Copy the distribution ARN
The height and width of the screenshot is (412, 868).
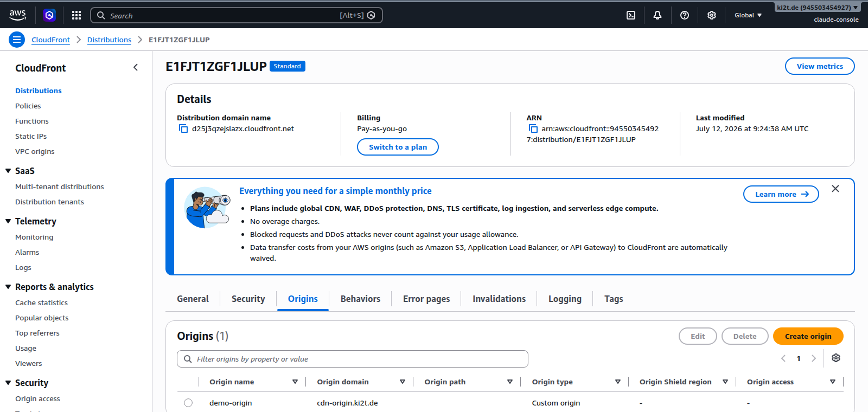[533, 128]
